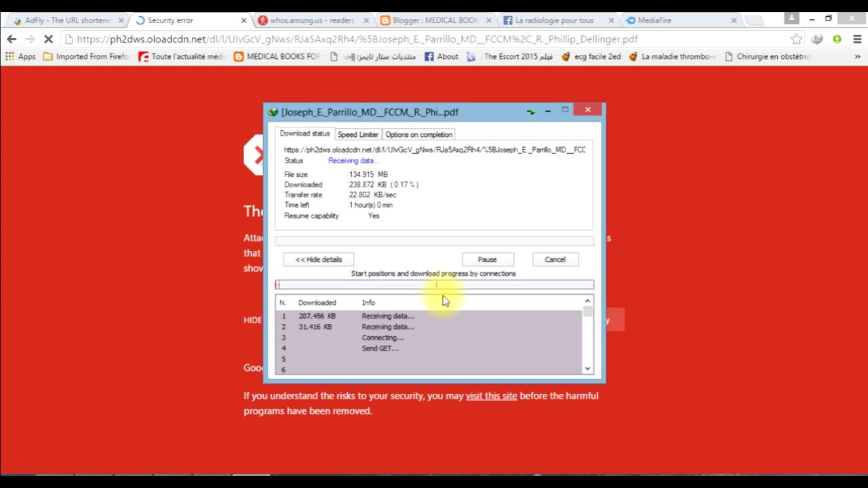Open the MEDICAL BOOKS FOR bookmark
The image size is (868, 488).
tap(277, 57)
